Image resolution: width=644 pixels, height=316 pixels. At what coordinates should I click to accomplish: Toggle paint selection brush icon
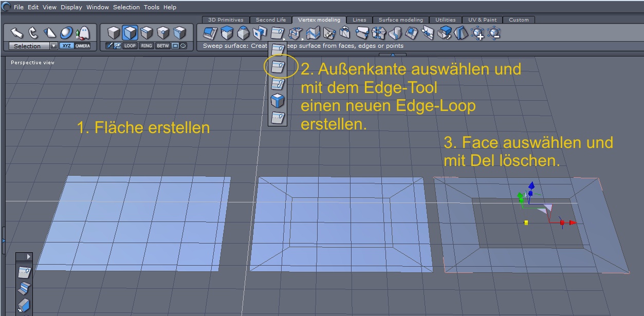click(109, 46)
